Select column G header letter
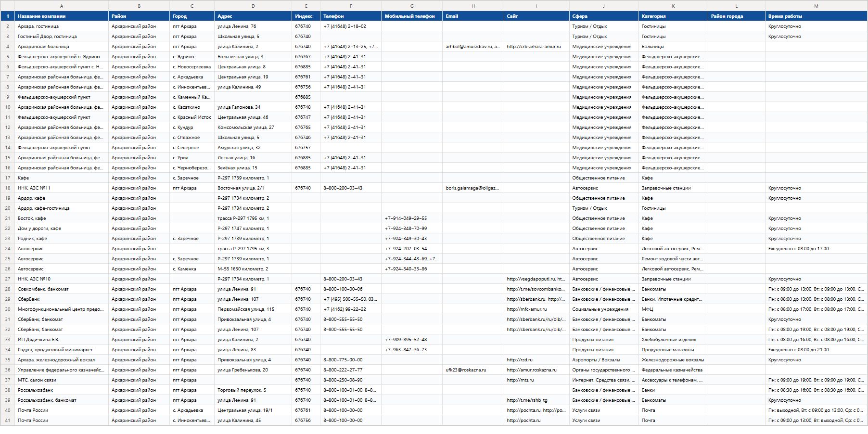The height and width of the screenshot is (434, 868). (412, 6)
